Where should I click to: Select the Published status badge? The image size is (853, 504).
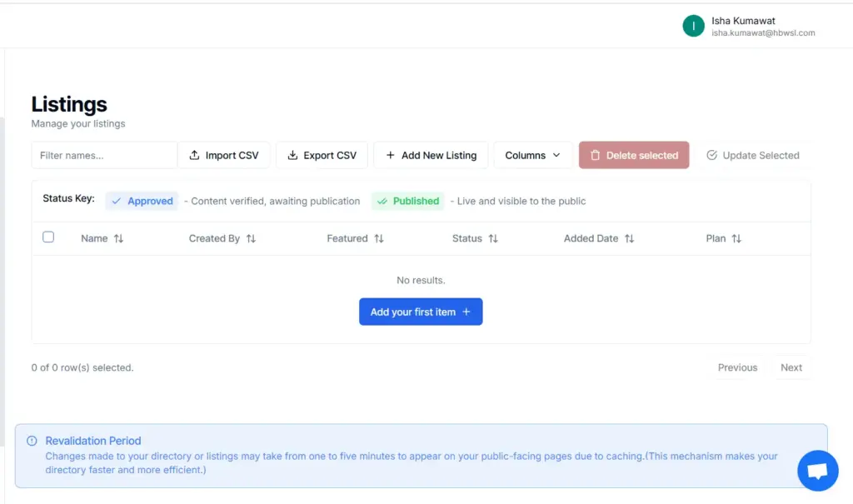407,201
